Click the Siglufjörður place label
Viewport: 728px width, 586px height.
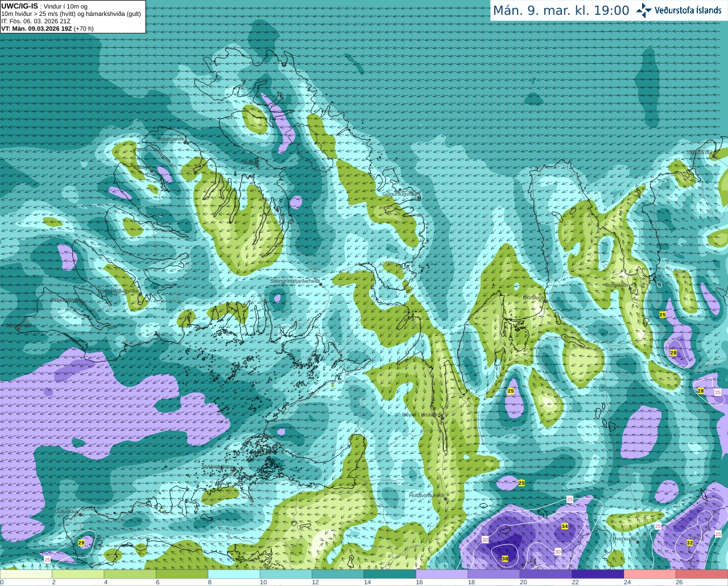pyautogui.click(x=699, y=152)
